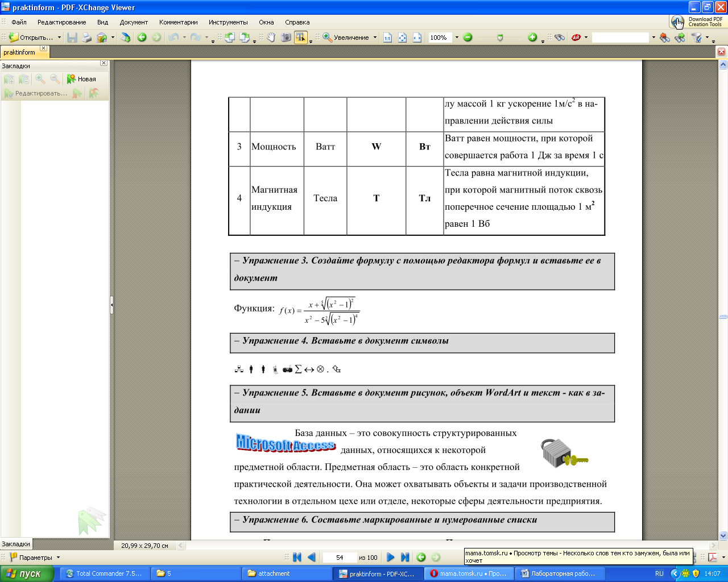Click the red Ask search icon
Screen dimensions: 728x582
576,38
